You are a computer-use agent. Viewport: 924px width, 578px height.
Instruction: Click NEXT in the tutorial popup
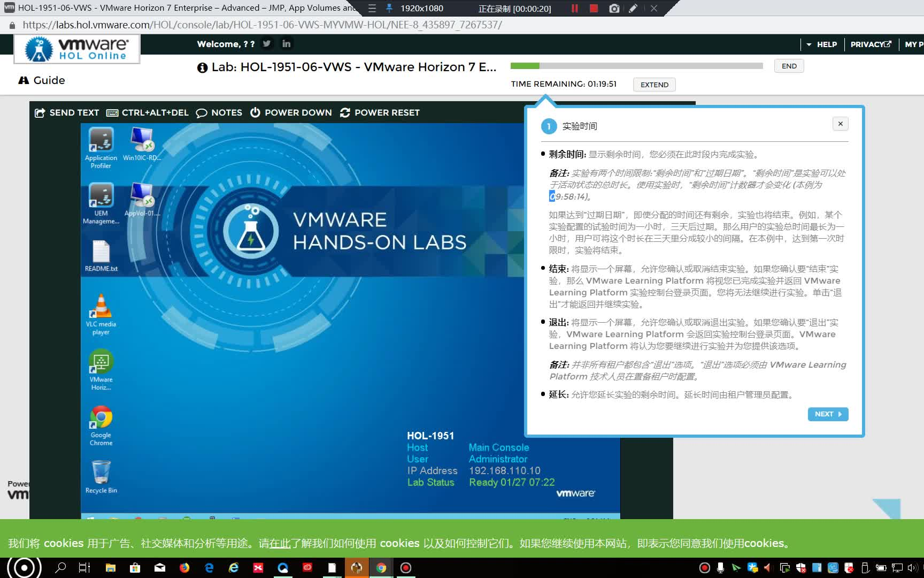tap(828, 414)
